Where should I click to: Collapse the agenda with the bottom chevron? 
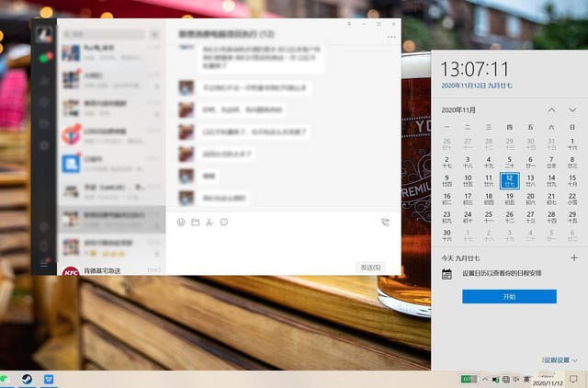(575, 360)
